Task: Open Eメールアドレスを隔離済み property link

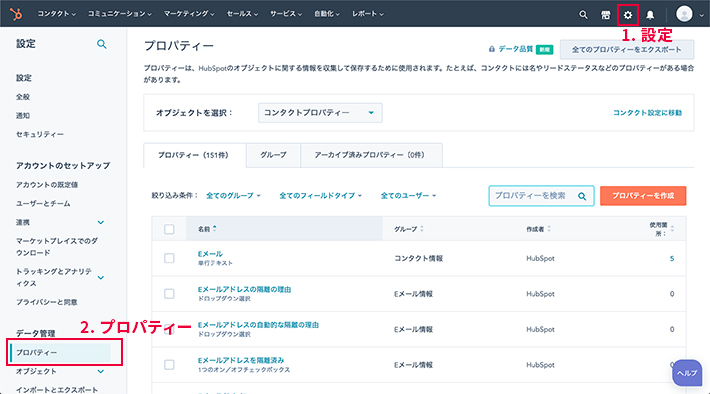Action: pyautogui.click(x=241, y=360)
